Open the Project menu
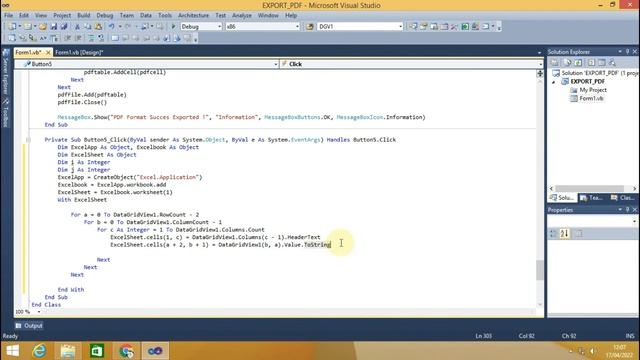This screenshot has height=360, width=640. point(62,16)
